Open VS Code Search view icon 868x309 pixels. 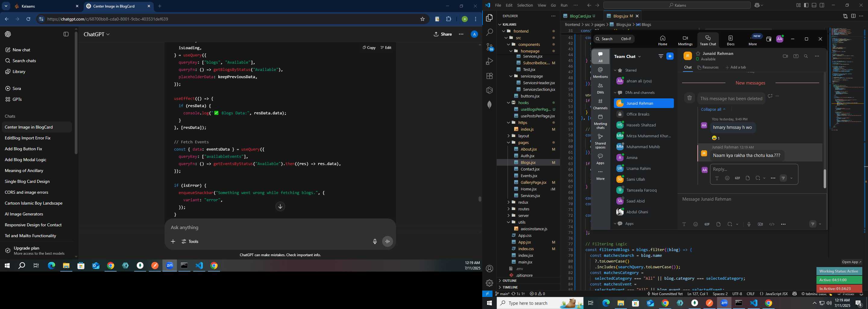pos(489,32)
